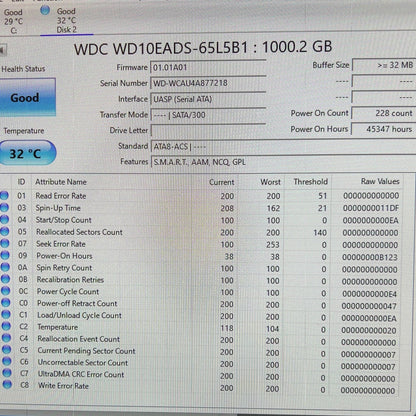Click the Current column header
This screenshot has height=416, width=416.
click(x=222, y=182)
